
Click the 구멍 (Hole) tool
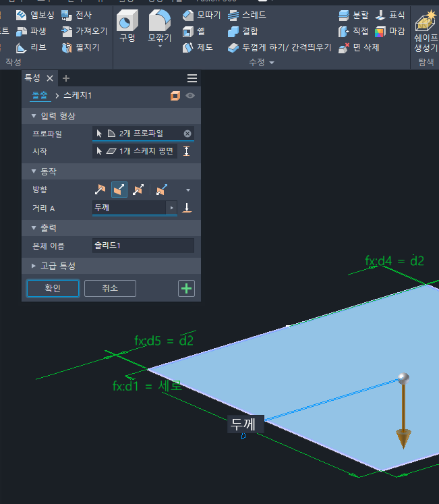[x=127, y=26]
